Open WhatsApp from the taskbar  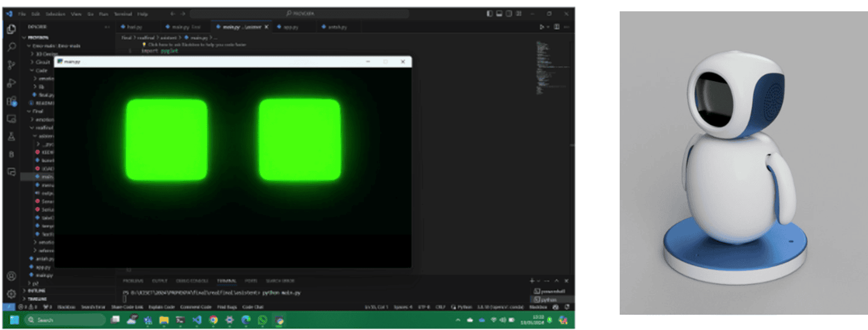pos(262,320)
